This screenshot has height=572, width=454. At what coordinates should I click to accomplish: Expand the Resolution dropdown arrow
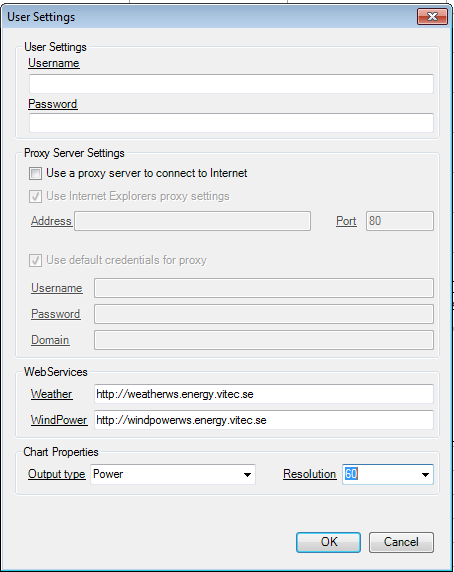point(425,475)
